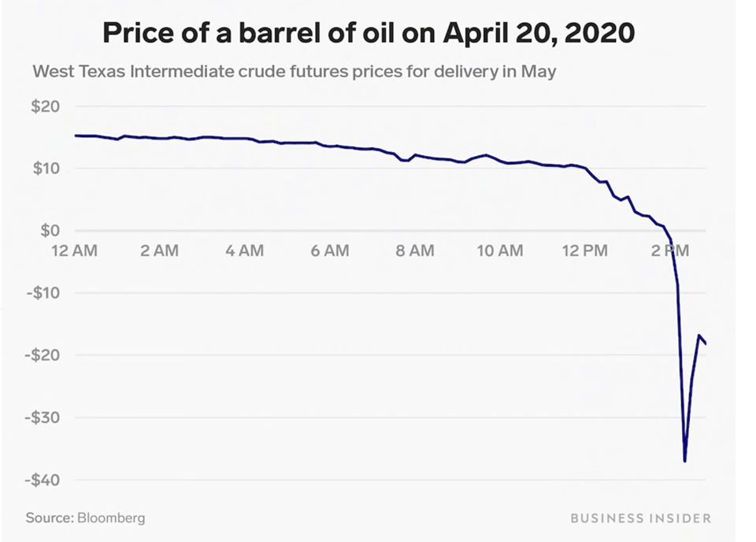
Task: Select the -$10 y-axis label
Action: [45, 293]
